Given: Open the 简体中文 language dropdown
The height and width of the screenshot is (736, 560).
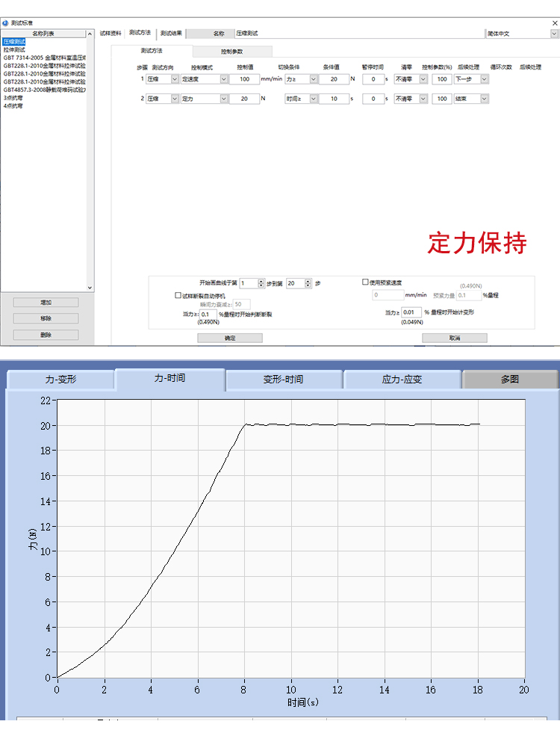Looking at the screenshot, I should tap(553, 34).
